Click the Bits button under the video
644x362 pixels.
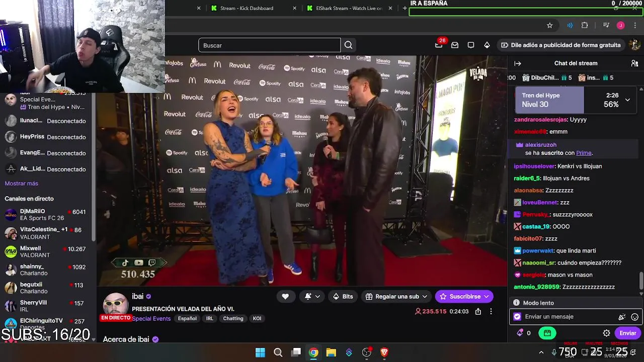343,297
